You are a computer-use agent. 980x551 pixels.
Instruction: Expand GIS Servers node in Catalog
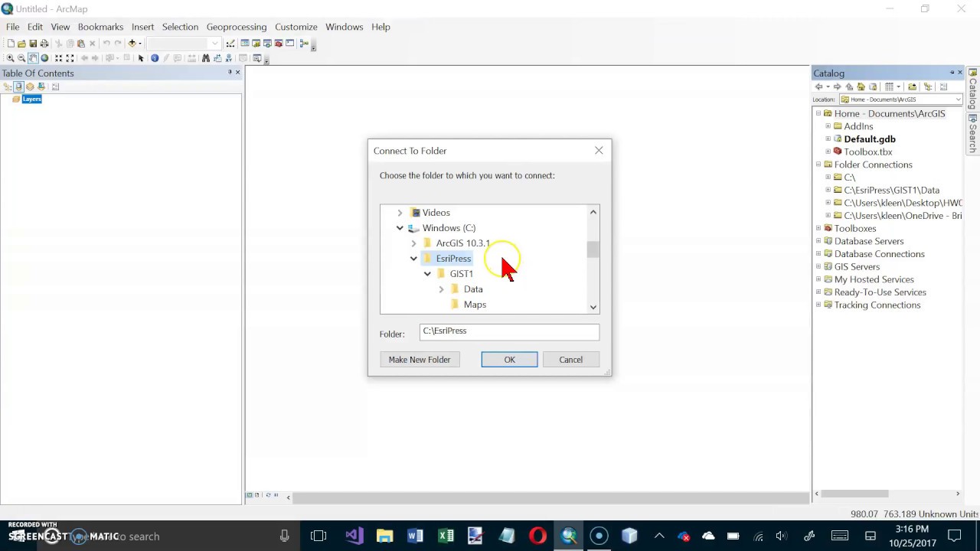click(x=818, y=266)
